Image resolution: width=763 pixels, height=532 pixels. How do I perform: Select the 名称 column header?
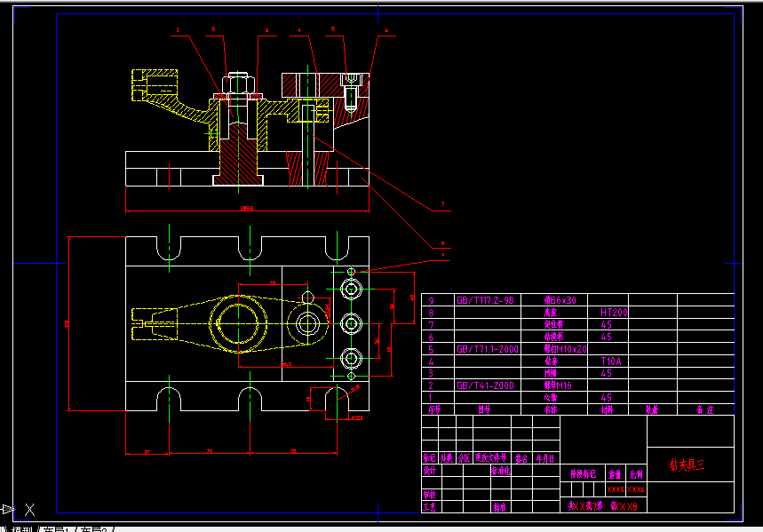pyautogui.click(x=551, y=409)
